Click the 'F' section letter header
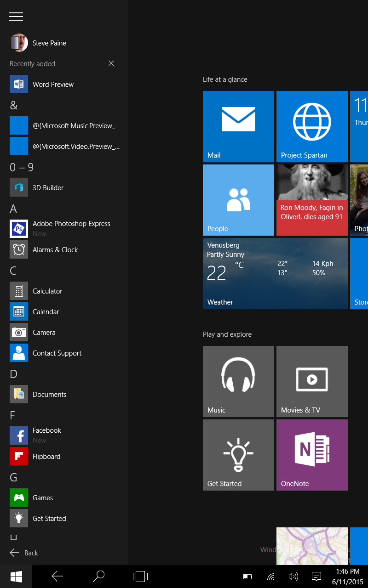This screenshot has width=368, height=588. point(12,415)
